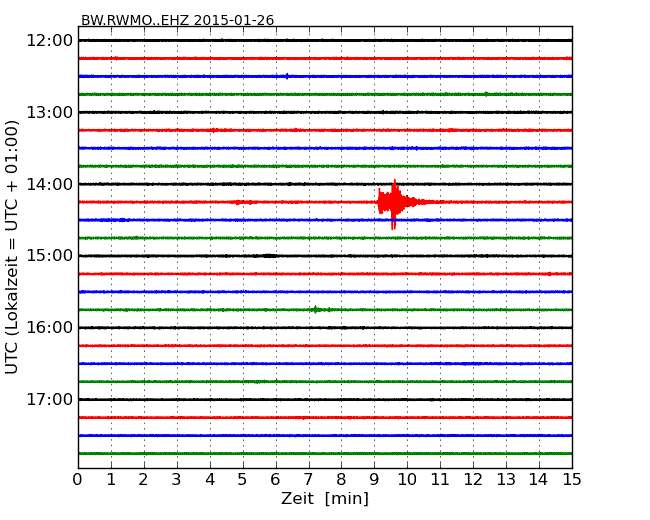Click the small green spike near minute 7
650x520 pixels.
point(316,309)
